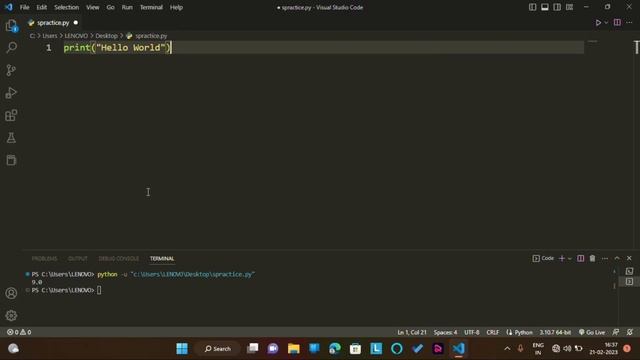Image resolution: width=640 pixels, height=360 pixels.
Task: Switch to the Debug Console tab
Action: [118, 258]
